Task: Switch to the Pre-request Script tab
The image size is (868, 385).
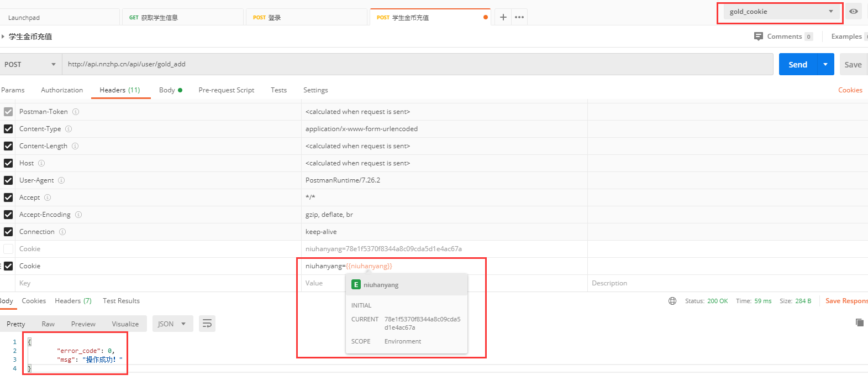Action: click(x=226, y=90)
